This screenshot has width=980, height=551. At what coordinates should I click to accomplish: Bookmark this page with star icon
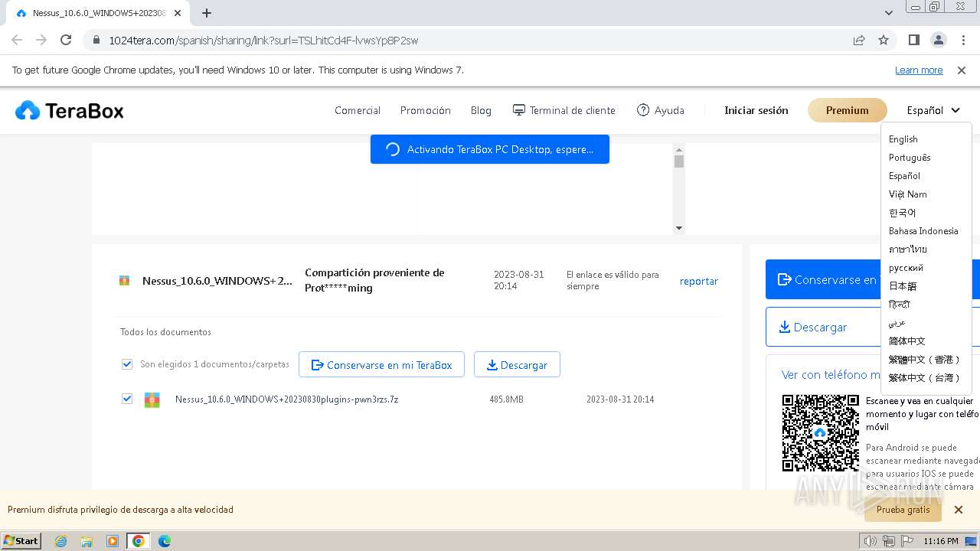click(x=884, y=40)
